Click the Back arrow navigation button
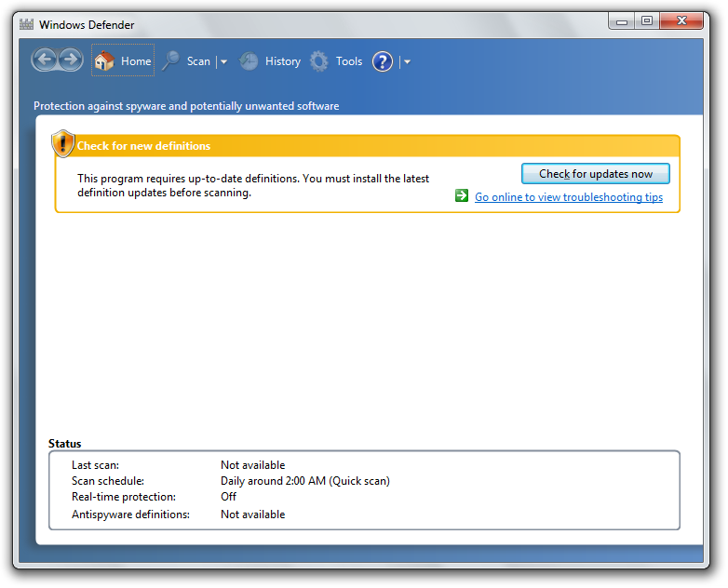Viewport: 728px width, 588px height. (45, 60)
